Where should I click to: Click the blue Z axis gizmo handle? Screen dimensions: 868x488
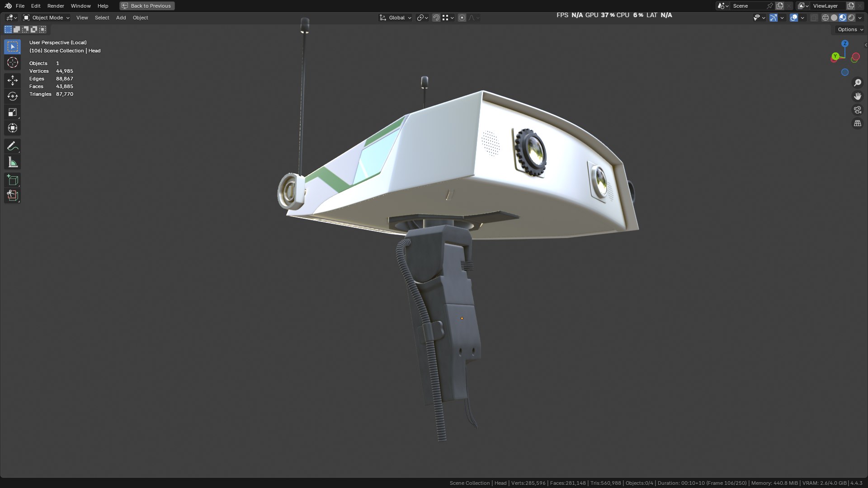tap(845, 43)
